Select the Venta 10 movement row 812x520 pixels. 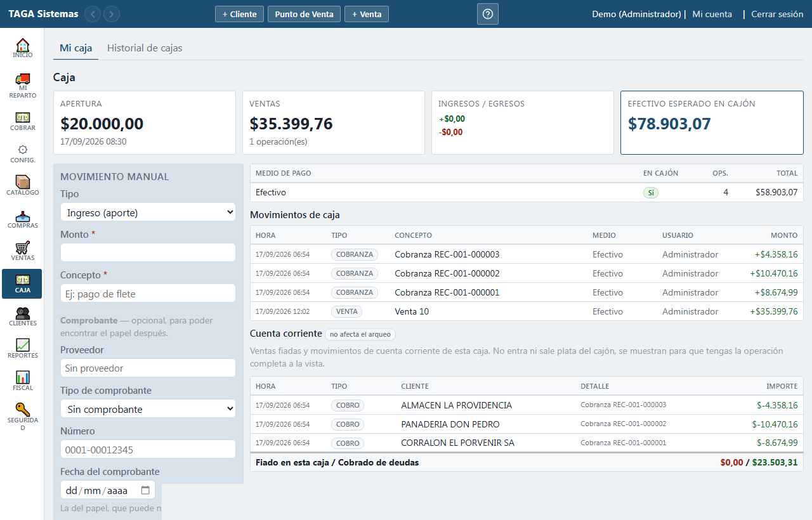coord(527,311)
